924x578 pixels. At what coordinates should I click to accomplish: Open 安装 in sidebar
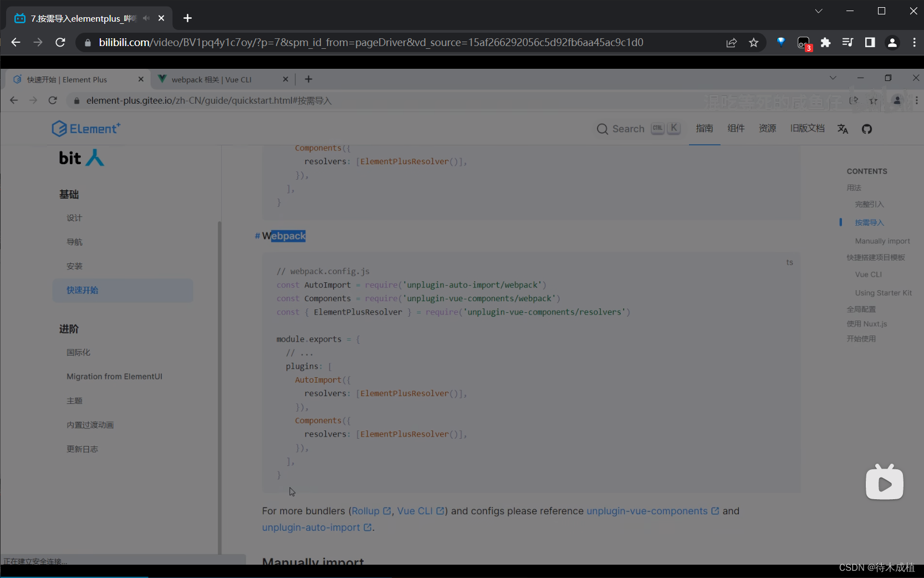(x=74, y=266)
